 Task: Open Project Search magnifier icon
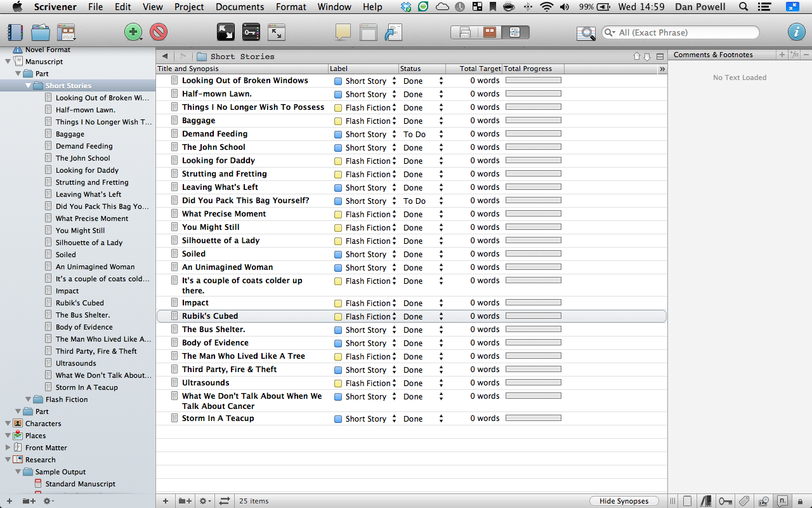click(x=586, y=33)
